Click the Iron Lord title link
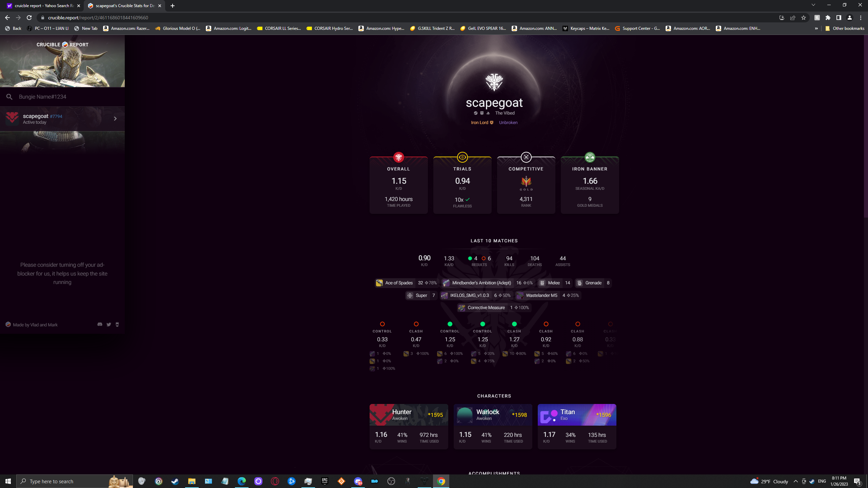Viewport: 868px width, 488px height. (x=479, y=122)
